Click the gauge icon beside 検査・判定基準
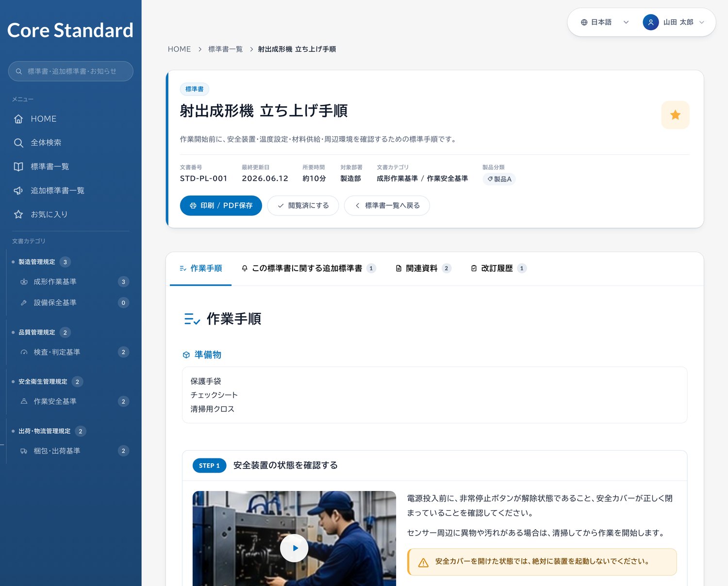The image size is (728, 586). point(24,352)
